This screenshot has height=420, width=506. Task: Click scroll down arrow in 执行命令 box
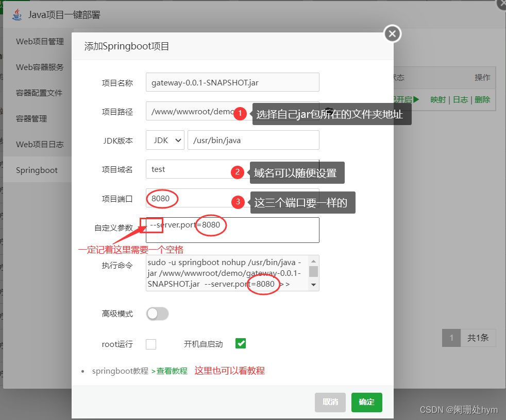click(313, 285)
